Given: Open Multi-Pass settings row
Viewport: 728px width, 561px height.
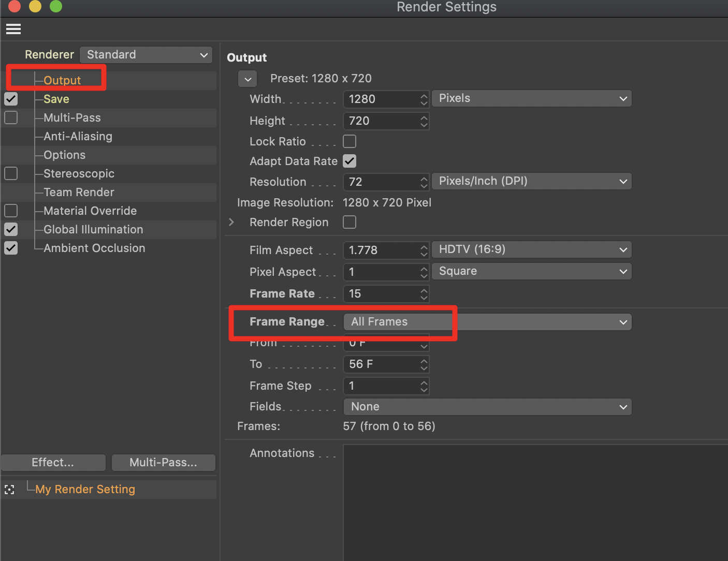Looking at the screenshot, I should point(72,117).
